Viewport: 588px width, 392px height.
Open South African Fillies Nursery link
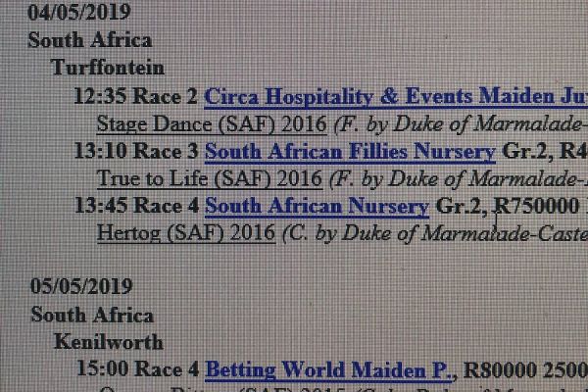coord(350,152)
